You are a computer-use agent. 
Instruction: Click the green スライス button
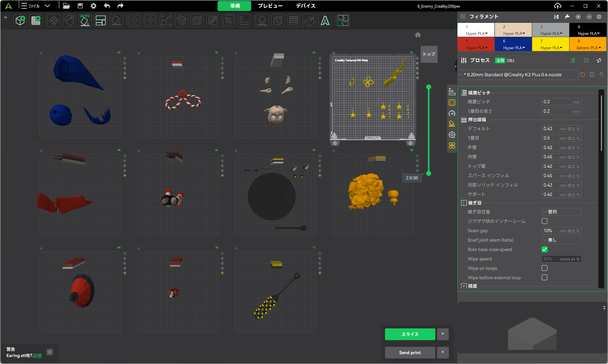point(410,334)
